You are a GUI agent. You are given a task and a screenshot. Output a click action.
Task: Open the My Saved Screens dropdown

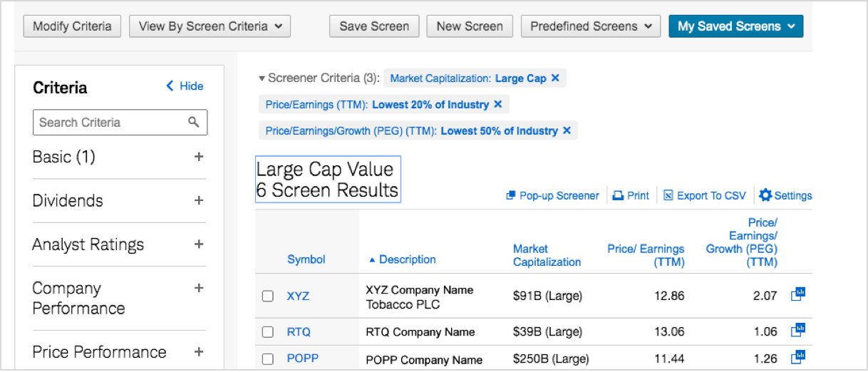[x=735, y=26]
